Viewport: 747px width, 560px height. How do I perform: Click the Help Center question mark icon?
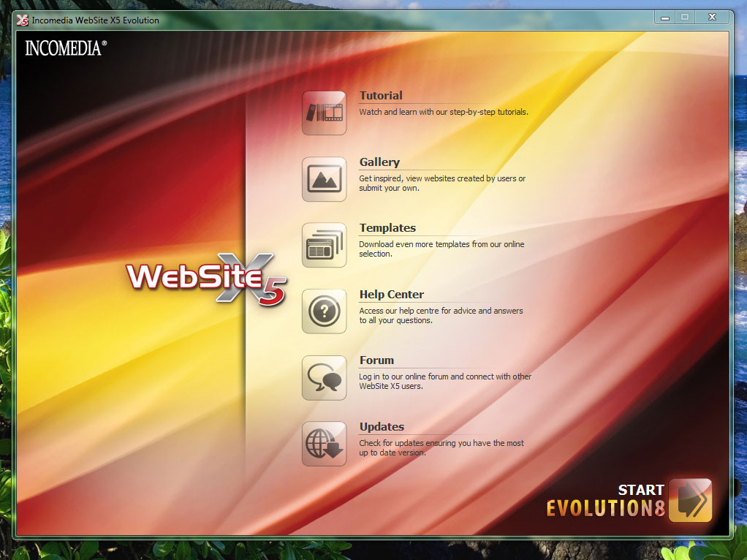click(x=324, y=311)
